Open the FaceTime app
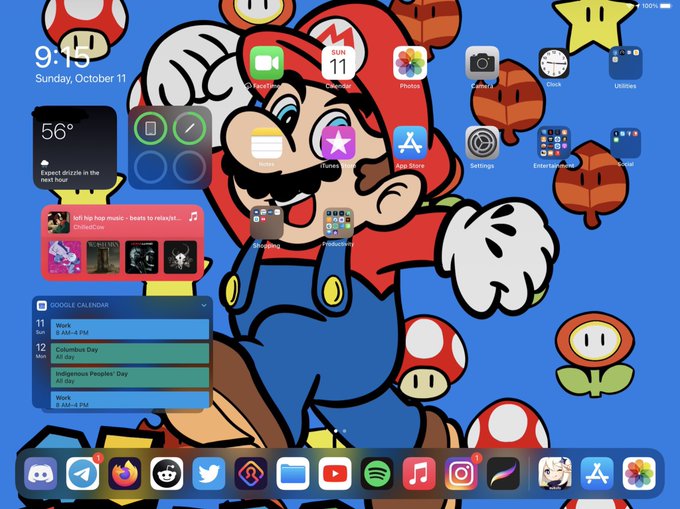The height and width of the screenshot is (509, 680). [267, 63]
